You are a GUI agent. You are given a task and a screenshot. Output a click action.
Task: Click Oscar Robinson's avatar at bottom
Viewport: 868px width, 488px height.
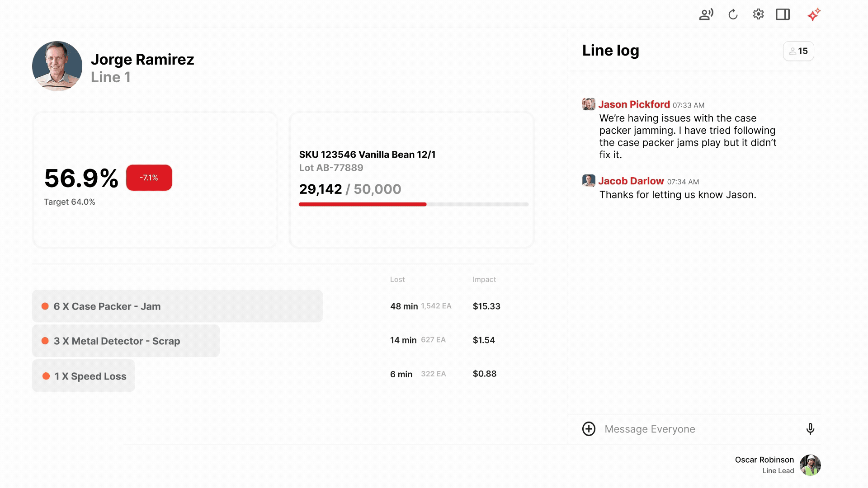(810, 465)
